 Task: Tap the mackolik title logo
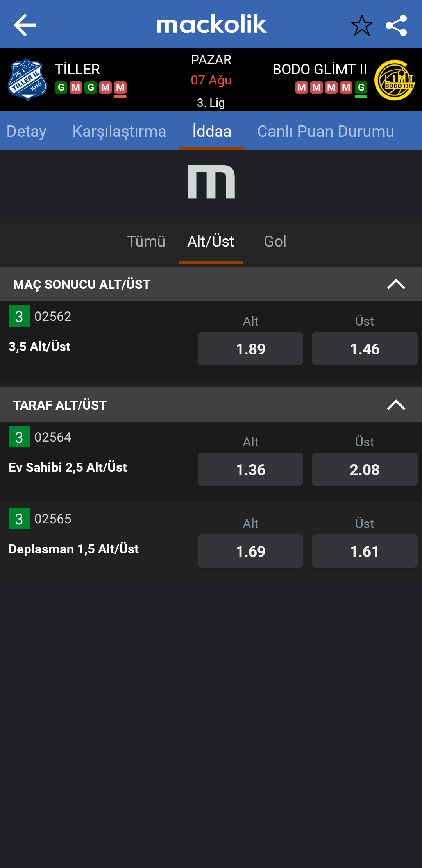click(211, 25)
